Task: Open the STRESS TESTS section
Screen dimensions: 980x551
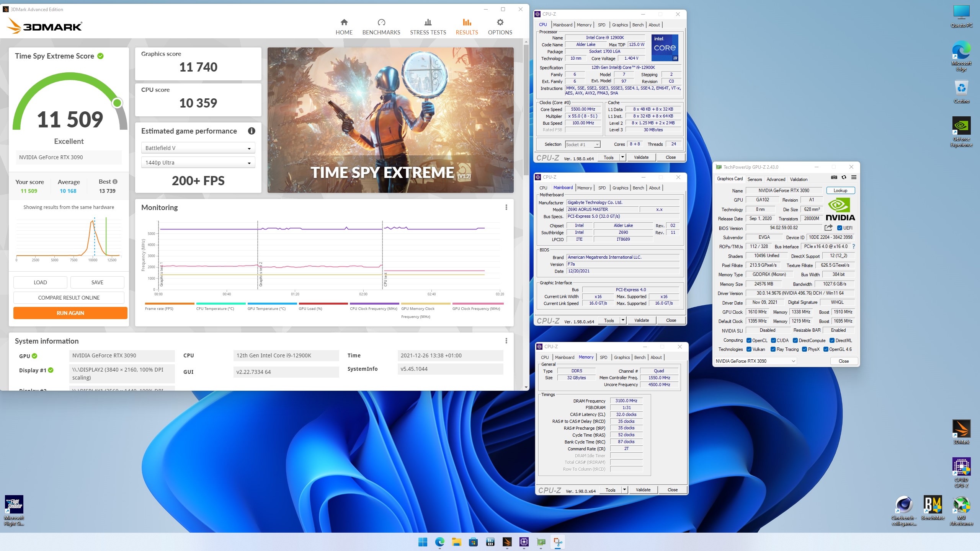Action: (428, 27)
